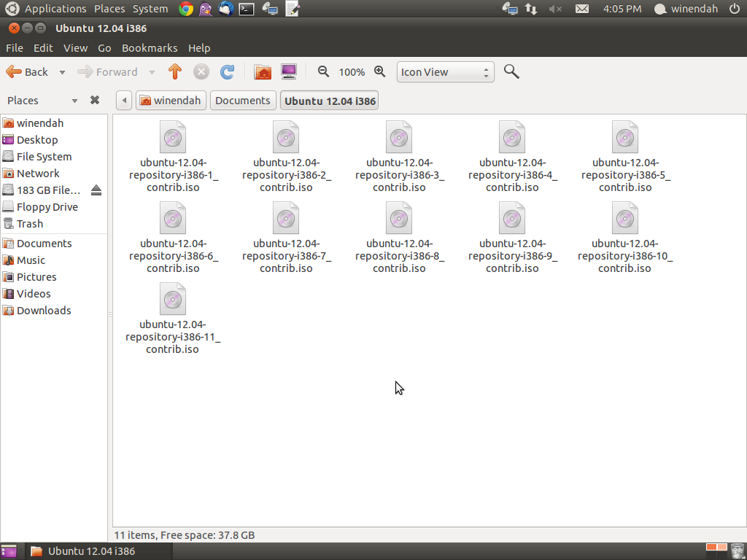The image size is (747, 560).
Task: Launch Thunderbird mail from the top panel
Action: [x=226, y=9]
